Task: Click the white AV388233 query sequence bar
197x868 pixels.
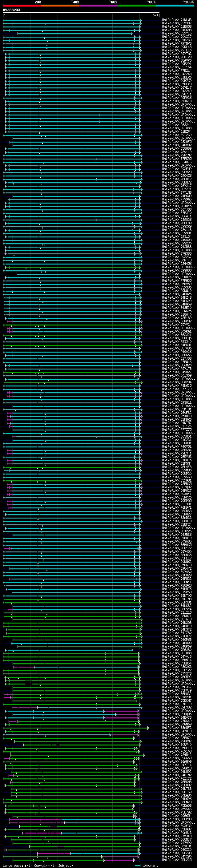Action: 81,12
